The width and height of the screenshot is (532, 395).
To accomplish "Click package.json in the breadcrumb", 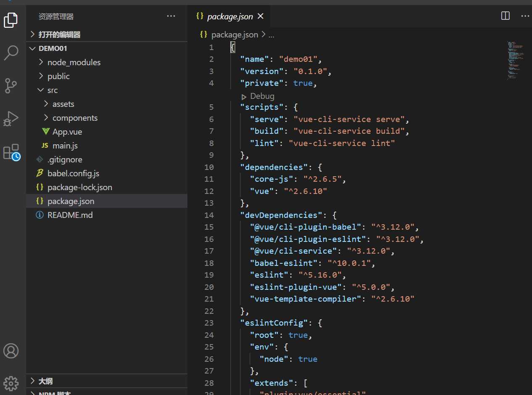I will [x=234, y=34].
